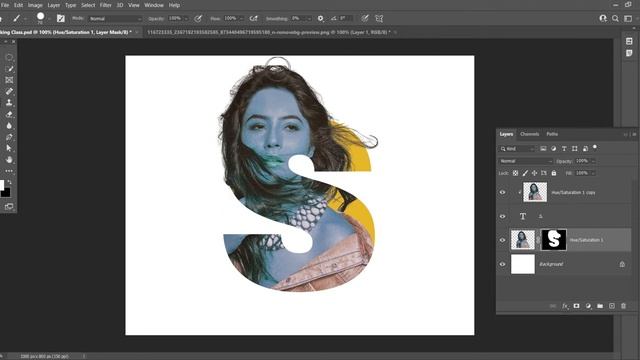Select the Path Selection tool
Screen dimensions: 640x360
pyautogui.click(x=9, y=148)
